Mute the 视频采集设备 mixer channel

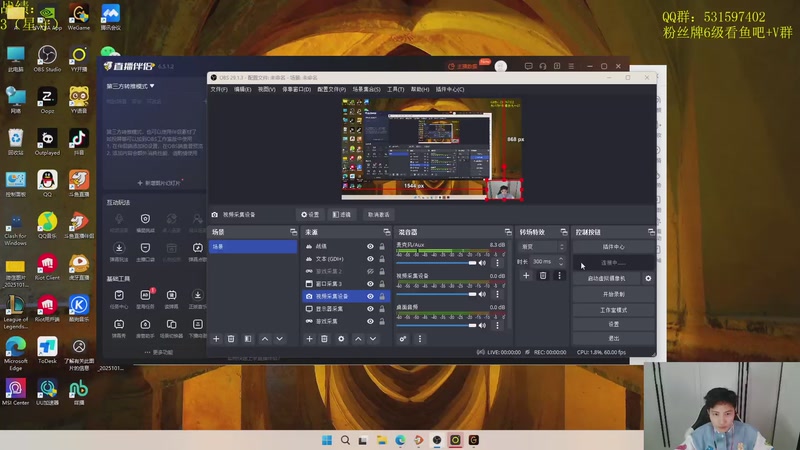point(483,294)
